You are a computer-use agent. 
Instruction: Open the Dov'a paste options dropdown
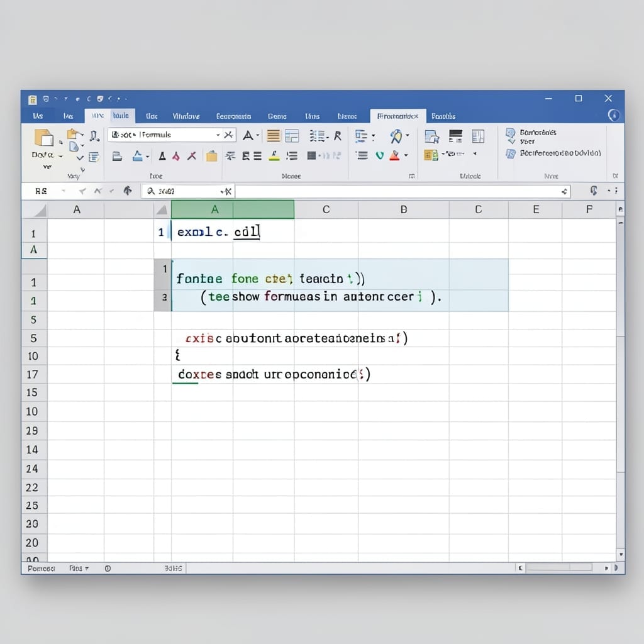60,156
